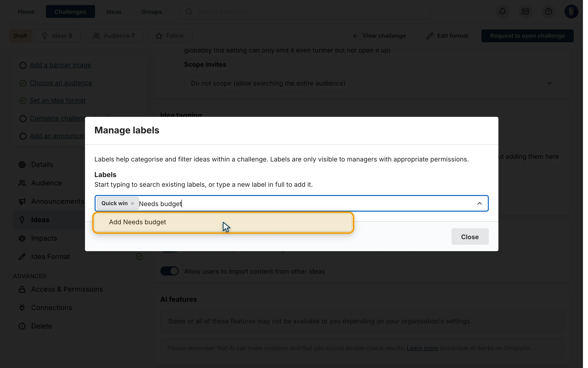
Task: Select Ideas in the left sidebar
Action: click(x=40, y=220)
